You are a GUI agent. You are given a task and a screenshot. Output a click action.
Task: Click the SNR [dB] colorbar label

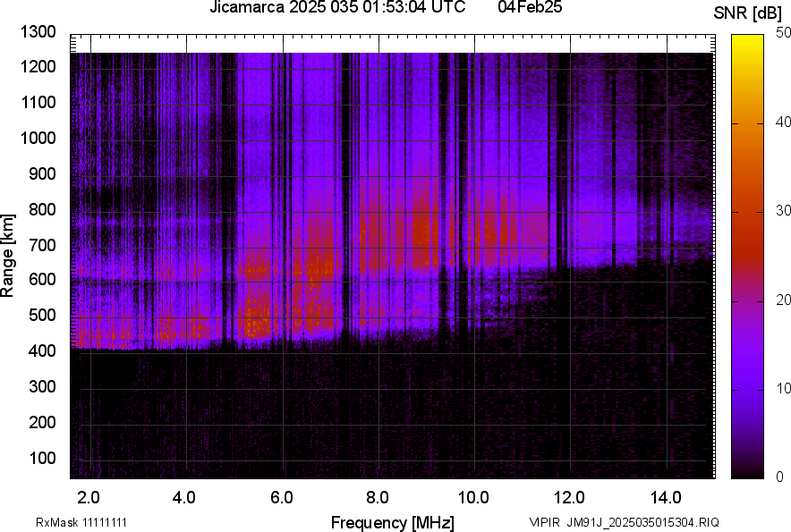[x=748, y=13]
